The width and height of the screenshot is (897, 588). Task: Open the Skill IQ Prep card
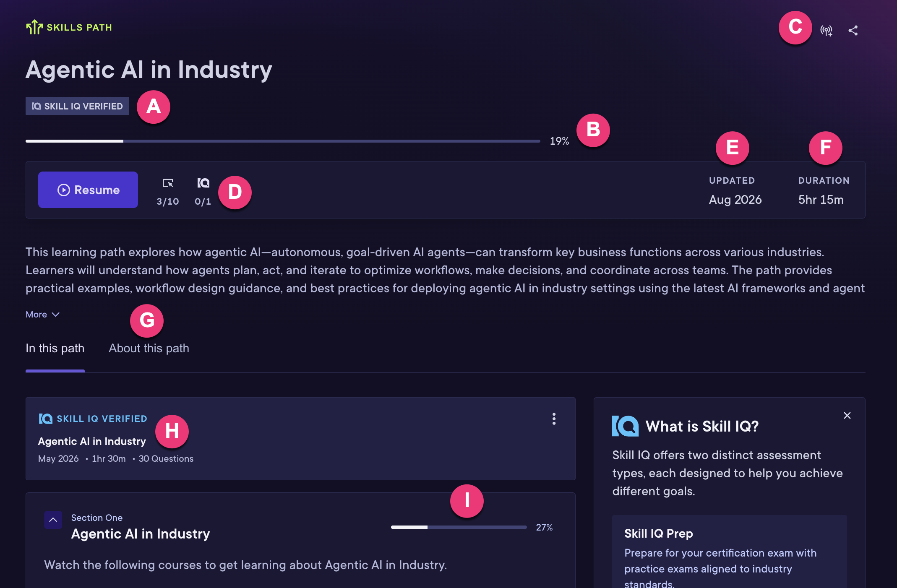click(729, 552)
